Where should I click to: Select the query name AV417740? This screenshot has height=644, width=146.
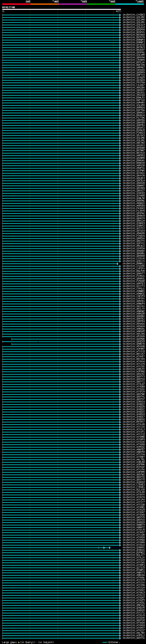point(8,7)
